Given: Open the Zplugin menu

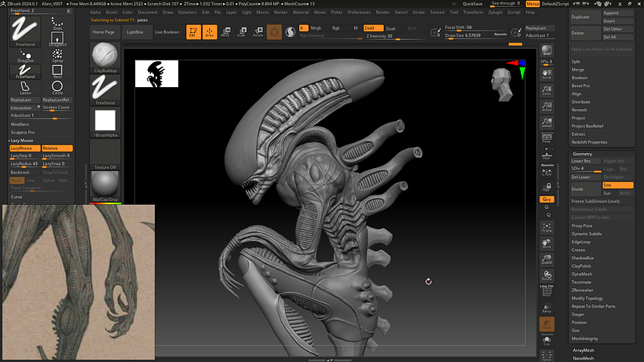Looking at the screenshot, I should point(495,13).
